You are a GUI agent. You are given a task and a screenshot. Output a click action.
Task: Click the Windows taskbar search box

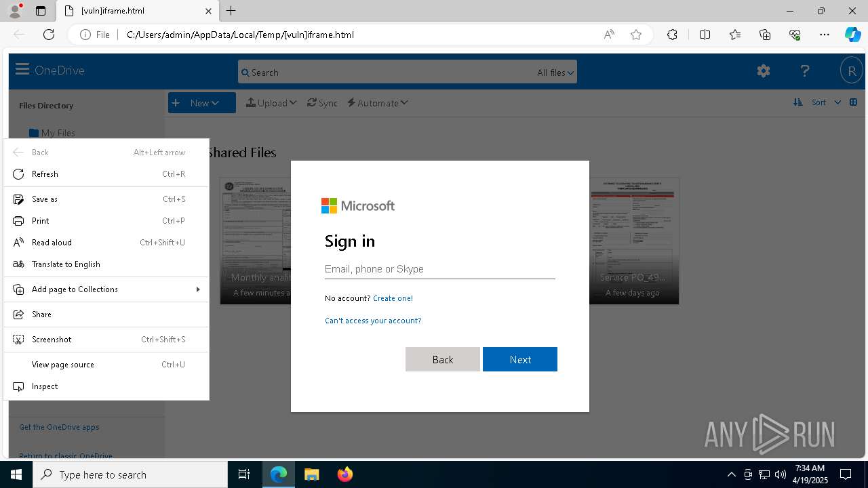pos(130,474)
